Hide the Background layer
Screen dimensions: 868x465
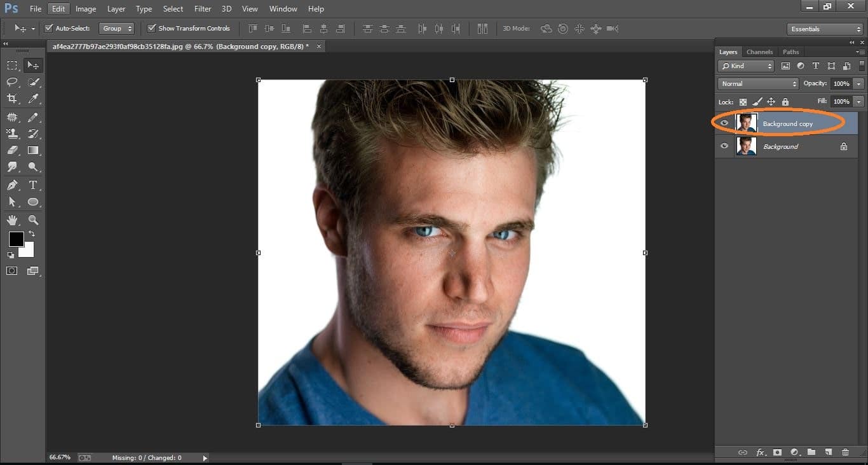[x=724, y=146]
